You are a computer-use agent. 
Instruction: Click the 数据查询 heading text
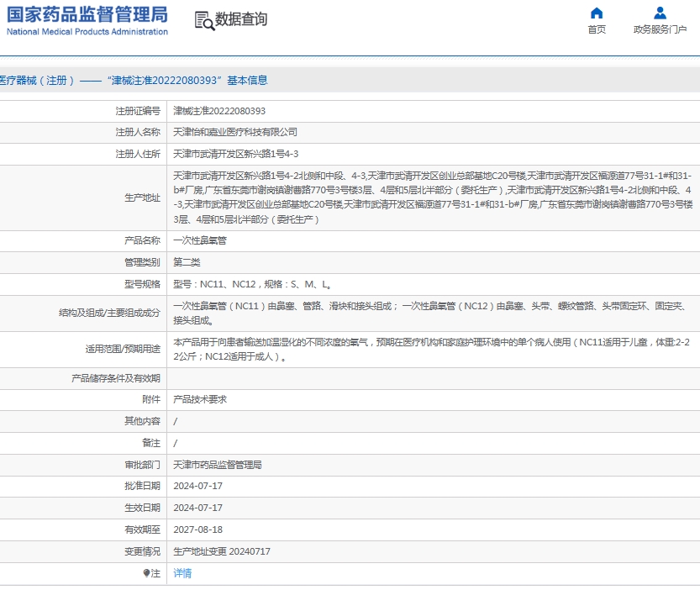tap(241, 19)
